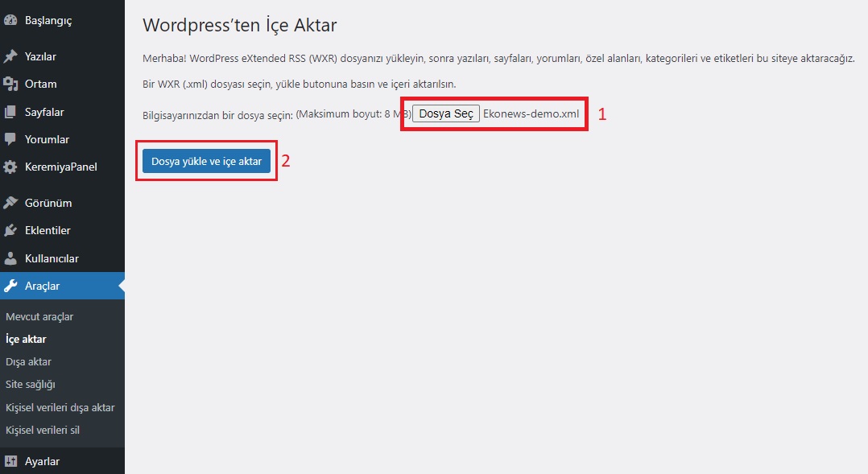This screenshot has height=474, width=868.
Task: Open the Dışa aktar submenu item
Action: point(28,361)
